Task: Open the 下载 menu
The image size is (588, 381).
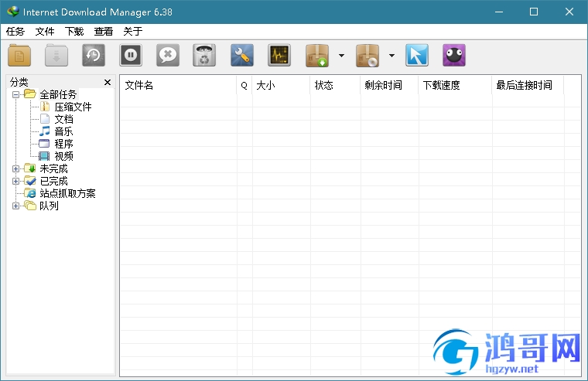Action: point(74,32)
